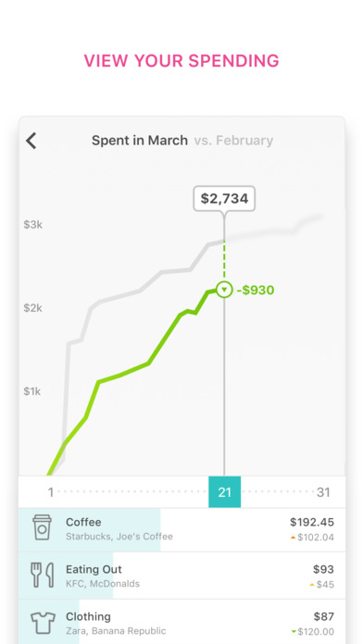Tap the Coffee amount $192.45
363x644 pixels.
(312, 522)
